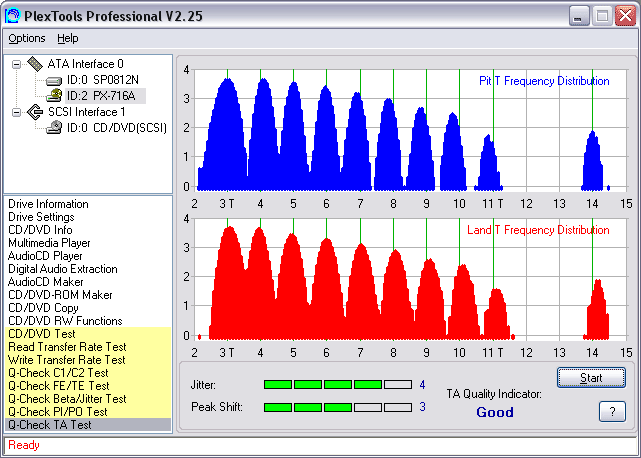Select Read Transfer Rate Test
This screenshot has height=458, width=641.
coord(88,347)
